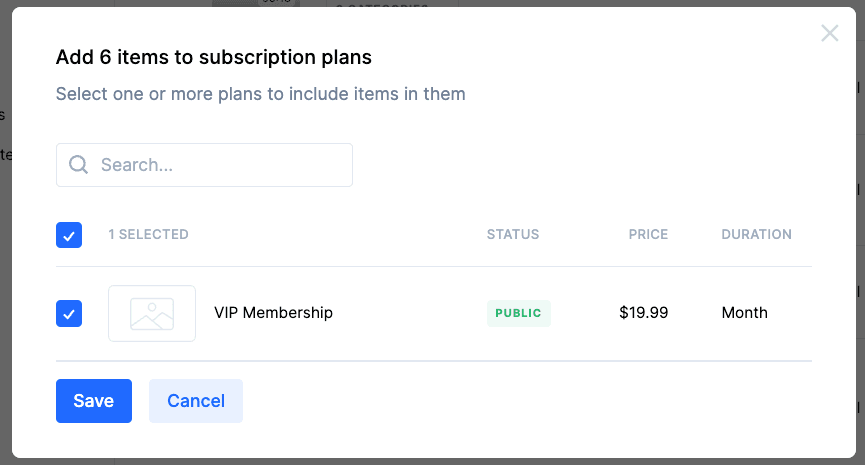
Task: Save the selected subscription plans
Action: click(x=94, y=401)
